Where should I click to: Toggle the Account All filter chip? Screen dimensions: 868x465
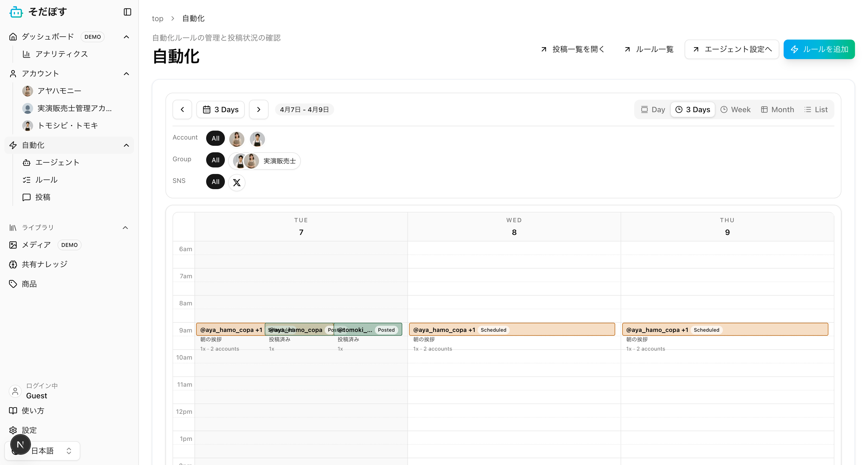215,138
